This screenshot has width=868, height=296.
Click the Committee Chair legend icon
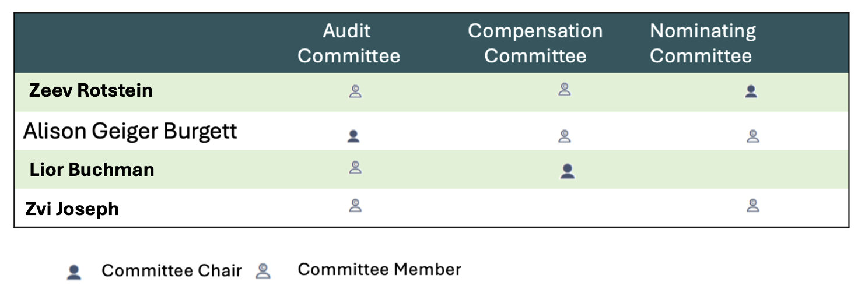point(73,272)
